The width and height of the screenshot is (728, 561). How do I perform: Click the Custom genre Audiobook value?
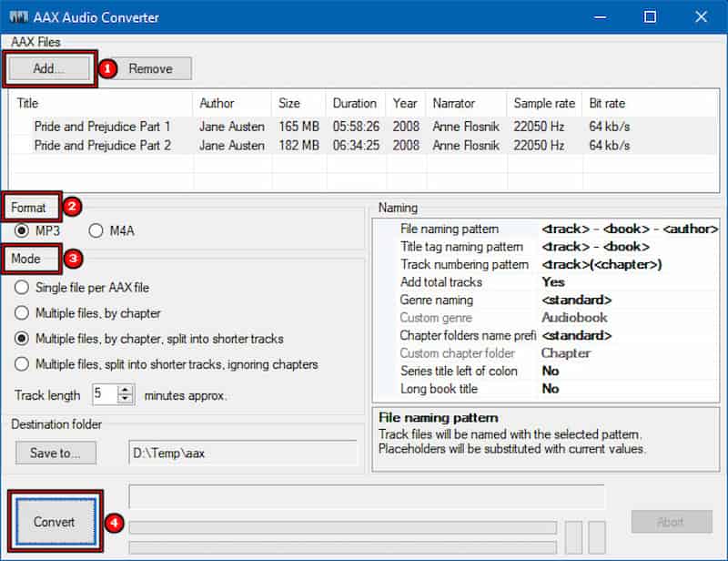coord(629,318)
